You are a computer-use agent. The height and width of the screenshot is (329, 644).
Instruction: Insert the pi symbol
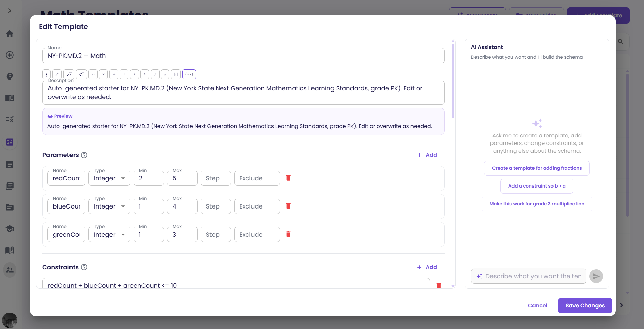point(165,74)
